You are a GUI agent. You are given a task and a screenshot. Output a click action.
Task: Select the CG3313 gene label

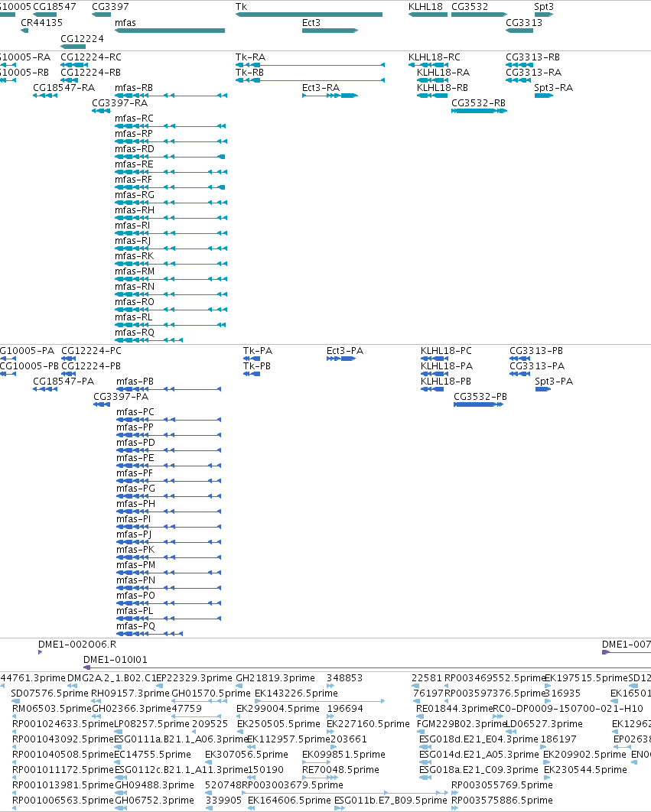point(524,23)
